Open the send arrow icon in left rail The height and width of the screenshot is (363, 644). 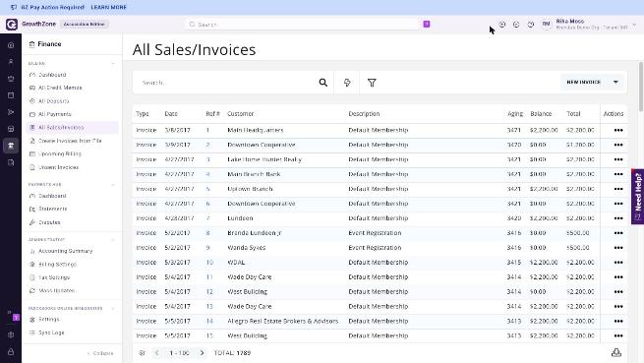[11, 112]
